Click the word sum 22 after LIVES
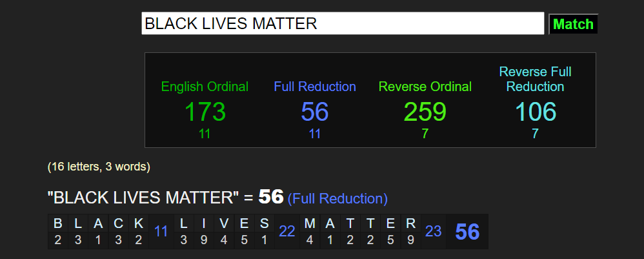 [287, 231]
